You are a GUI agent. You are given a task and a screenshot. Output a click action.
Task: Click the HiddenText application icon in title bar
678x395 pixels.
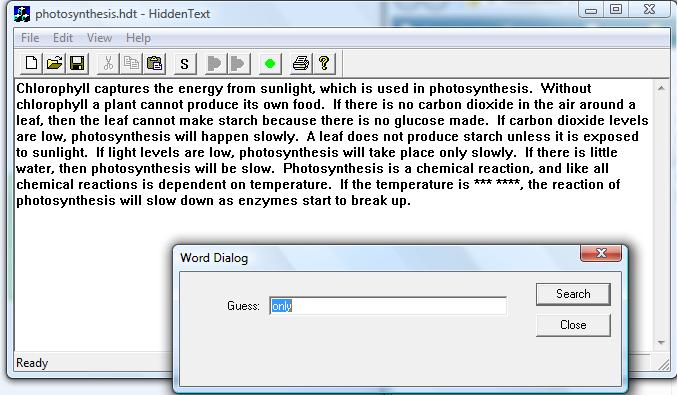[x=22, y=14]
